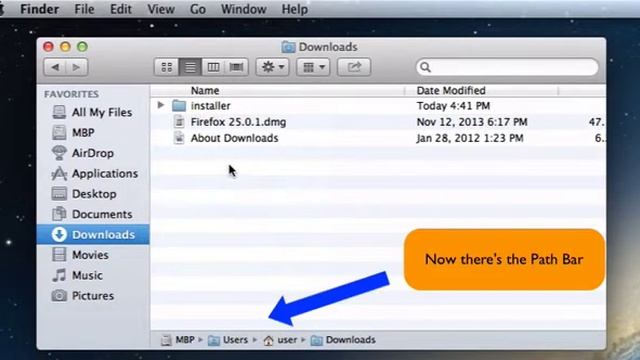Zoom the window with the green button
The image size is (640, 360).
(82, 47)
